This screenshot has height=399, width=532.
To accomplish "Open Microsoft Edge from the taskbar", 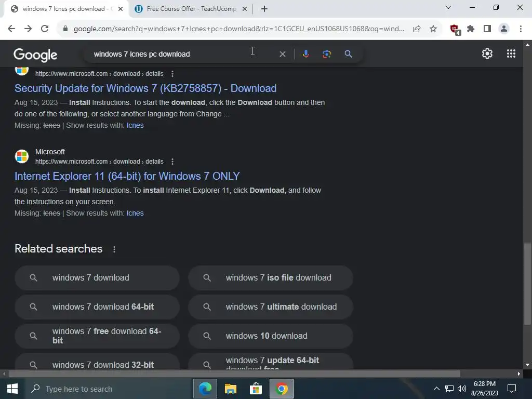I will point(205,389).
